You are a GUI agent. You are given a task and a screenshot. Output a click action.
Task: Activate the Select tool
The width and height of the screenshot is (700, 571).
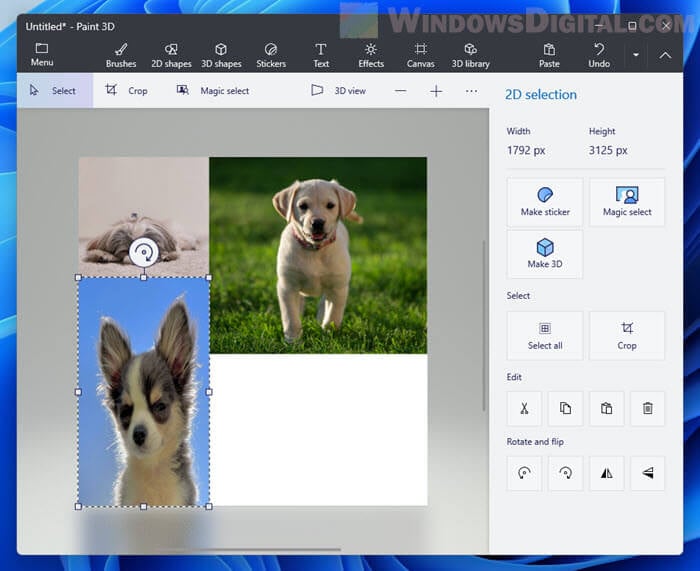click(x=55, y=91)
